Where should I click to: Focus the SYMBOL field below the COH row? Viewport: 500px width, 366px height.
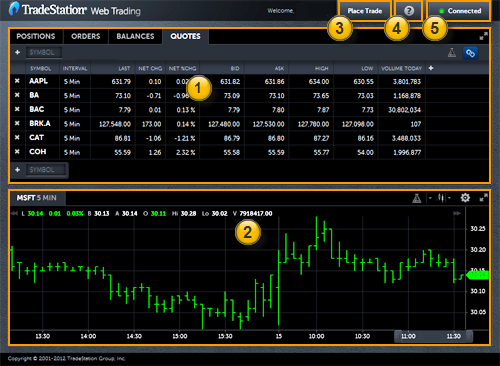click(45, 170)
